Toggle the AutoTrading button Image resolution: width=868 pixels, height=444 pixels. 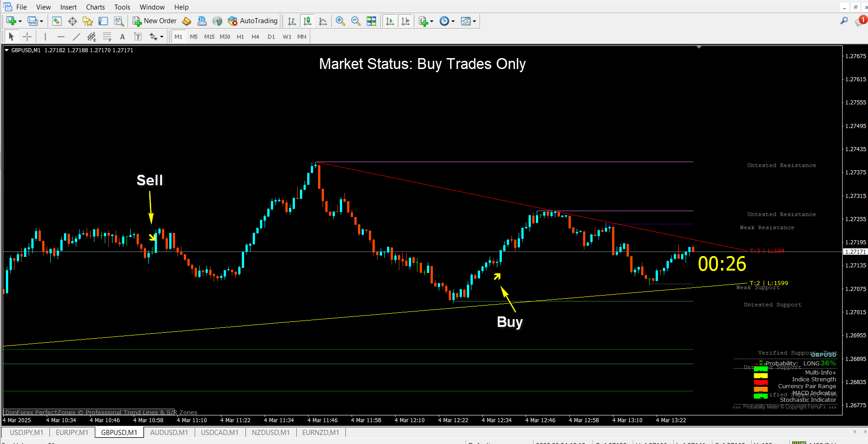click(253, 21)
